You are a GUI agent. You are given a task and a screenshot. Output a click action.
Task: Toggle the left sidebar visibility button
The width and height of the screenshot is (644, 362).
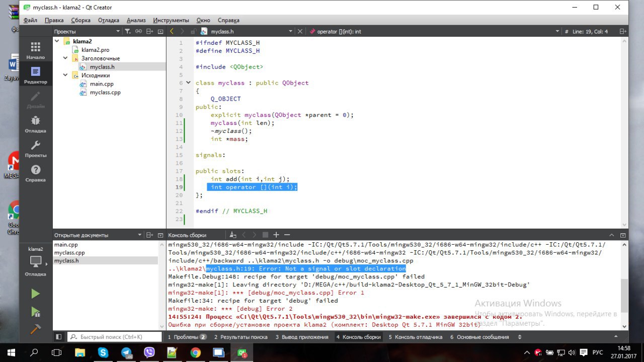pyautogui.click(x=59, y=337)
